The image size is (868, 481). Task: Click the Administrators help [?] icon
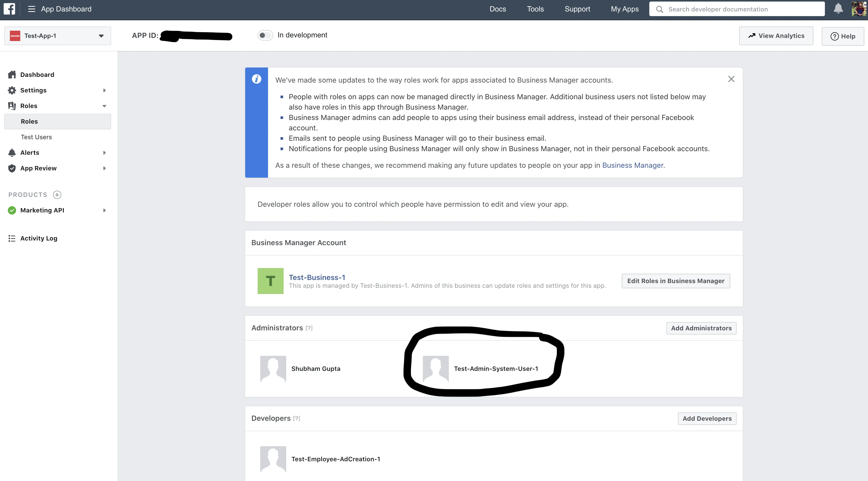coord(309,328)
